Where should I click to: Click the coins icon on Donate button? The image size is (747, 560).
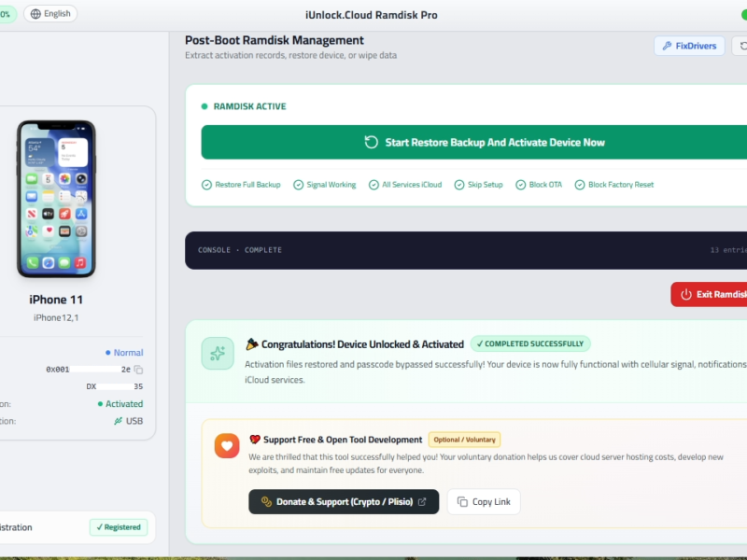266,502
